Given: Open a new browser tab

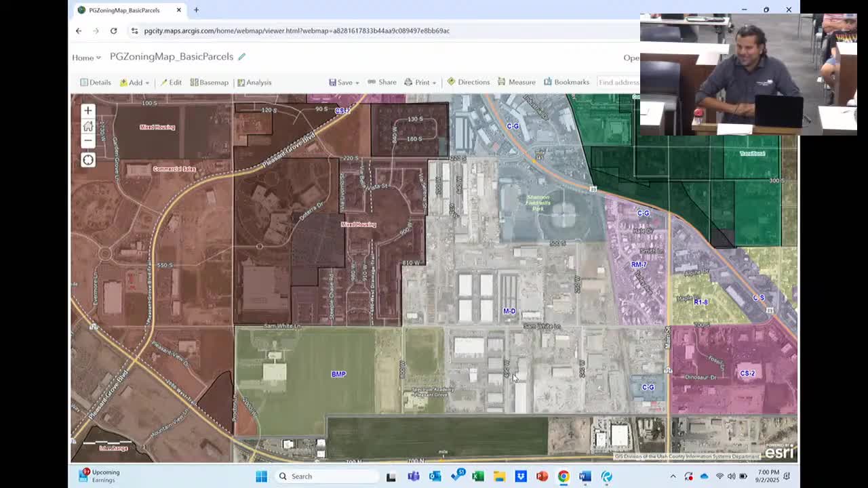Looking at the screenshot, I should (196, 10).
